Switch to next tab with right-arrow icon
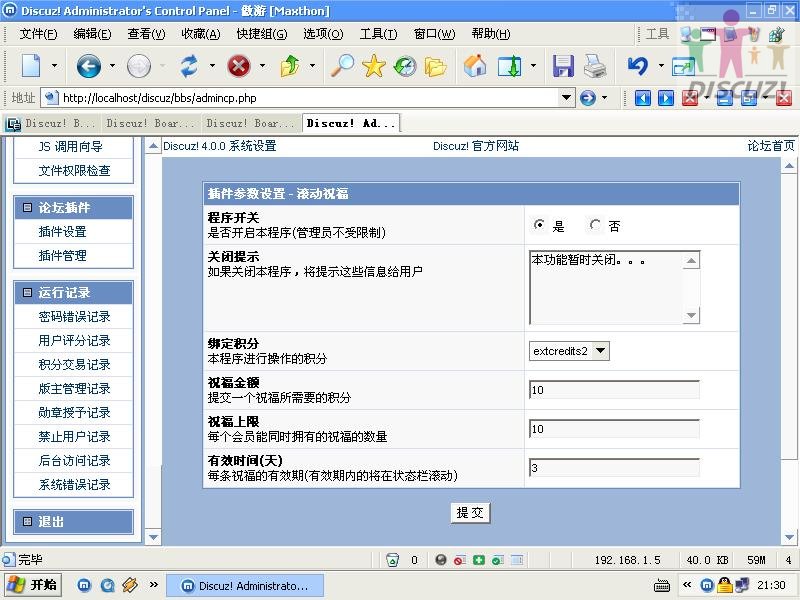800x600 pixels. click(666, 97)
